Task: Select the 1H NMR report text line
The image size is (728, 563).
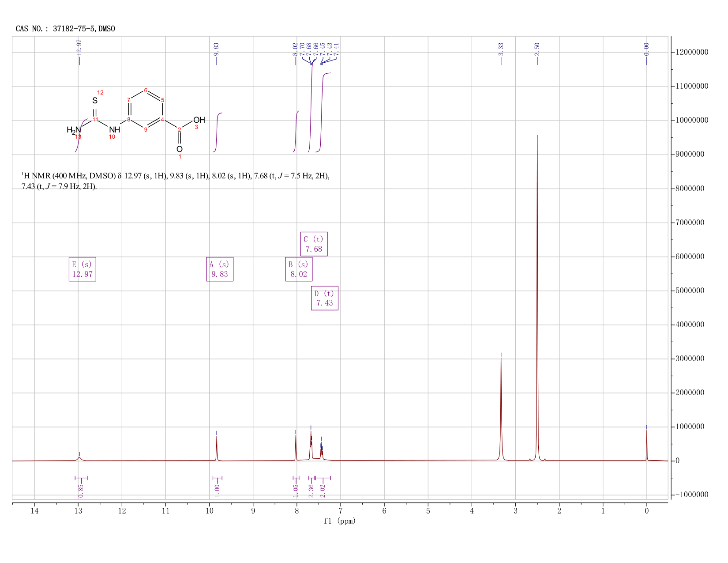Action: [176, 181]
